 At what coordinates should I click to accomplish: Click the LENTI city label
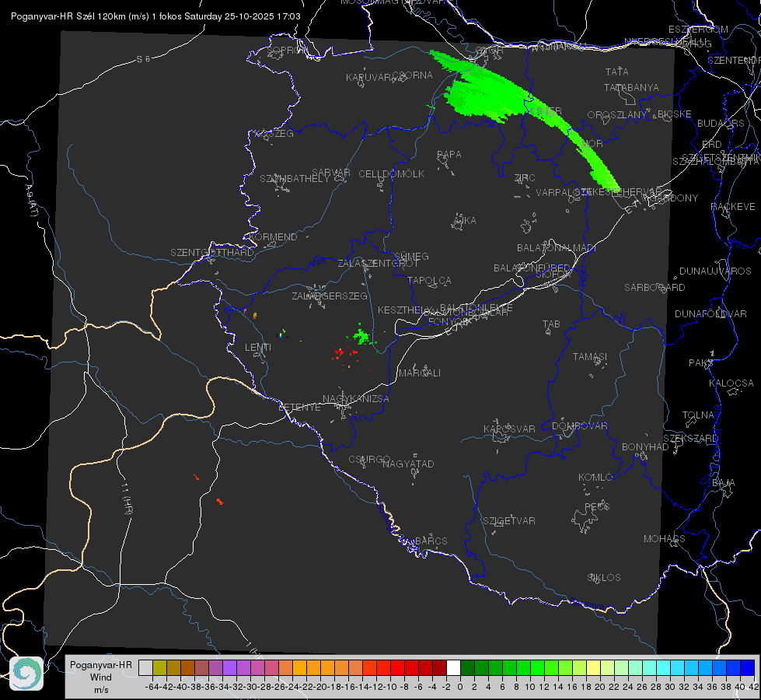coord(258,348)
